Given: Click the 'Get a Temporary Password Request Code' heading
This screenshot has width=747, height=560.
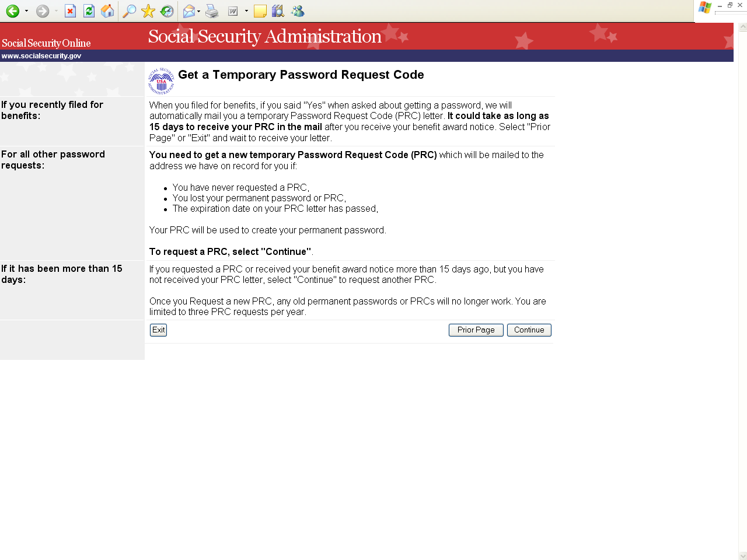Looking at the screenshot, I should click(x=301, y=75).
